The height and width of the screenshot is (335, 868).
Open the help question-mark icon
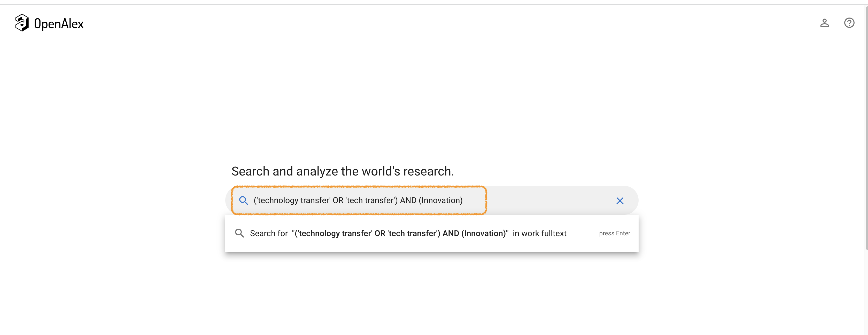click(x=849, y=23)
